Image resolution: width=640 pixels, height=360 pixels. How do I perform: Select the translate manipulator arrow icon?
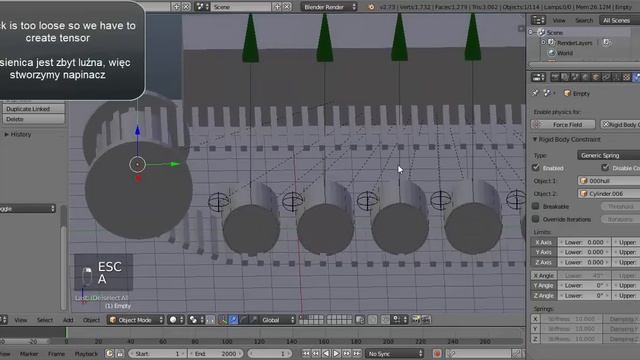233,320
